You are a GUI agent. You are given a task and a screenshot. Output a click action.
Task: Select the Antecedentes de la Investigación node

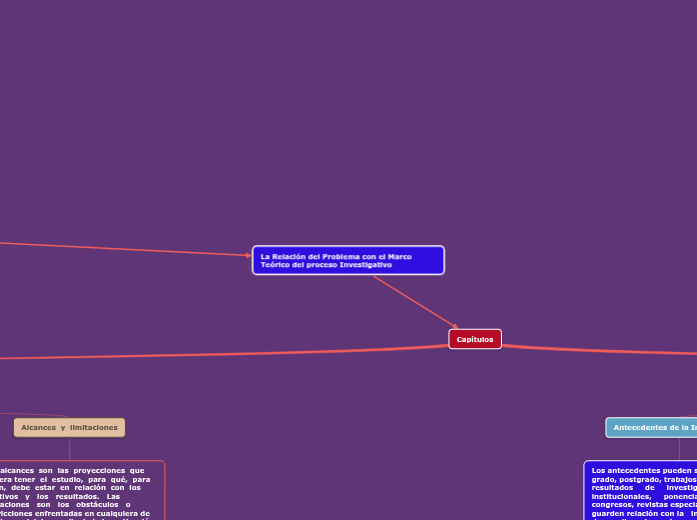click(652, 428)
